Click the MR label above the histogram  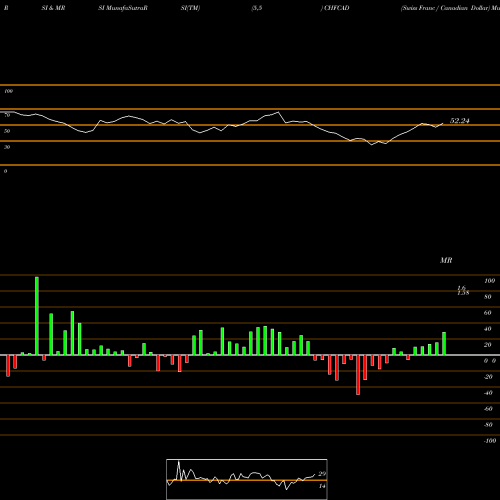[x=446, y=260]
